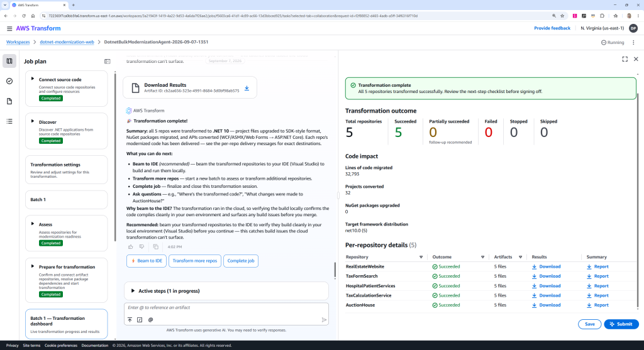Click the Job plan panel scrollbar
644x350 pixels.
[115, 158]
